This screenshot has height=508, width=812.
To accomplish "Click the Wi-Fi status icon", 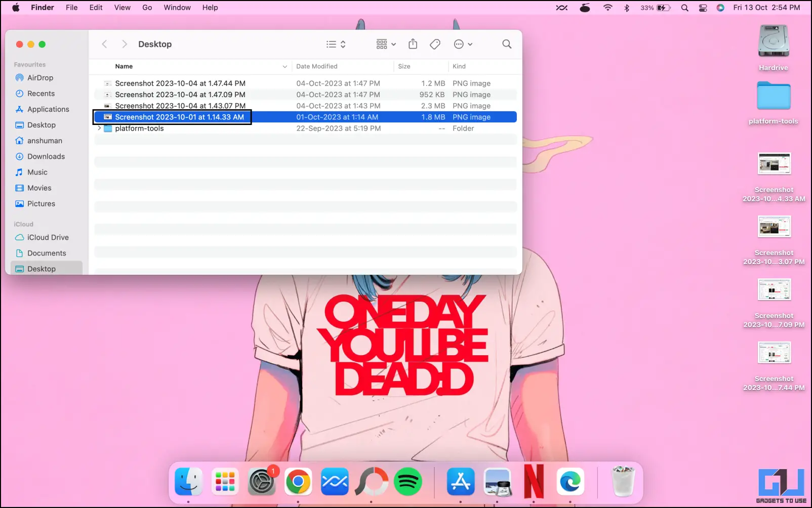I will [x=607, y=8].
